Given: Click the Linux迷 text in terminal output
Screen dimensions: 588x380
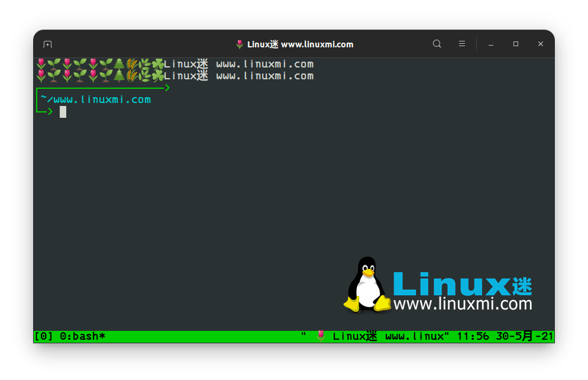Looking at the screenshot, I should [x=186, y=64].
